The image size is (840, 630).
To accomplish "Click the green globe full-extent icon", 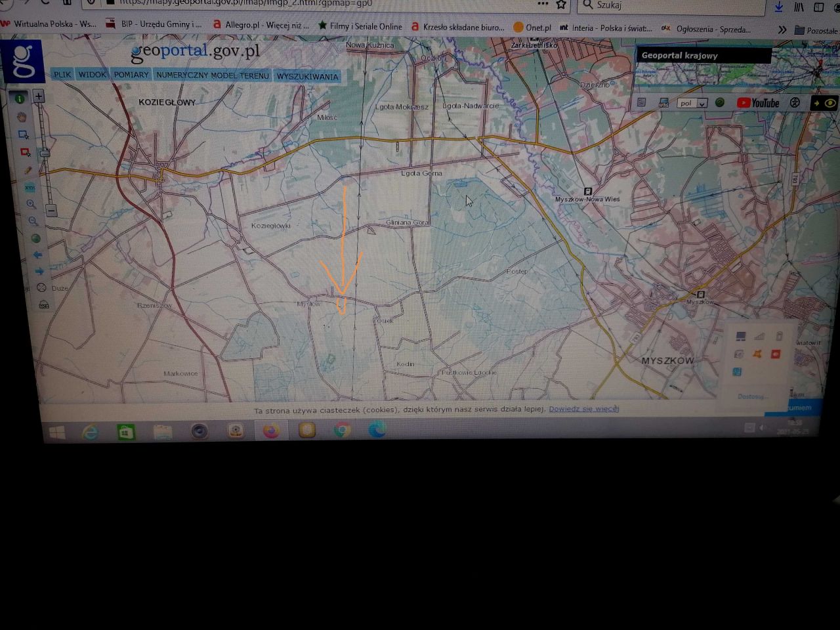I will coord(35,238).
